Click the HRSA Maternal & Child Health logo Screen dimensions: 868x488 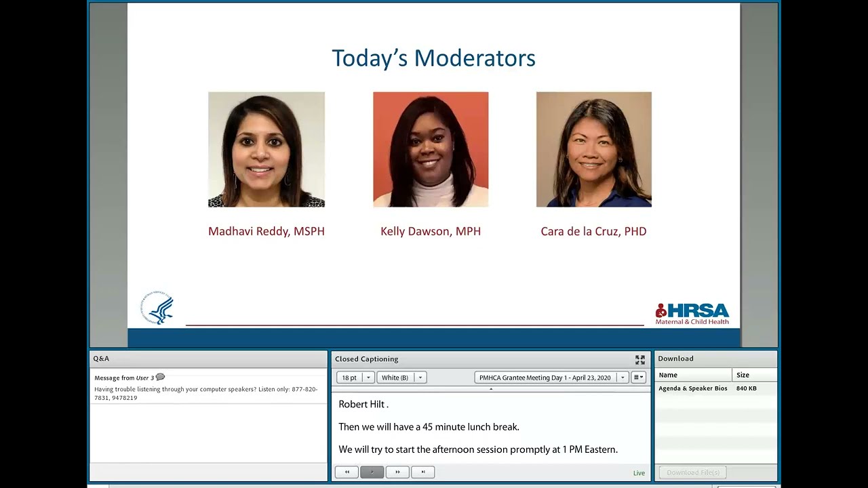coord(692,313)
